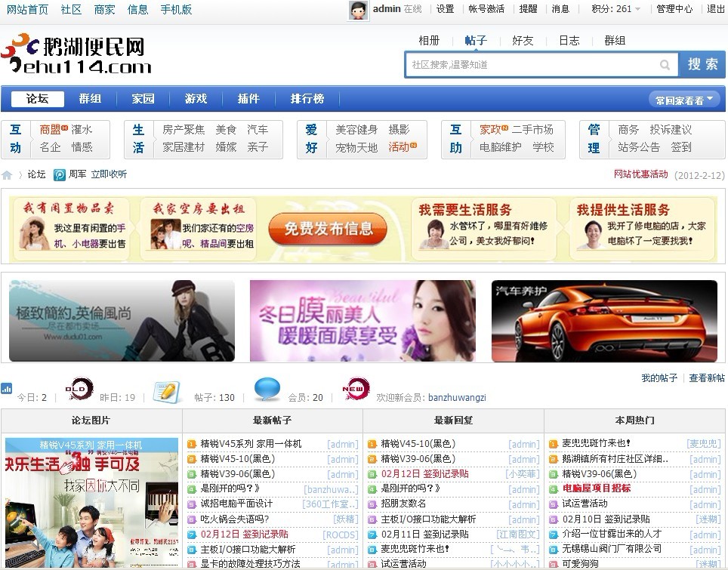Open the 常回家看看 dropdown

click(684, 100)
